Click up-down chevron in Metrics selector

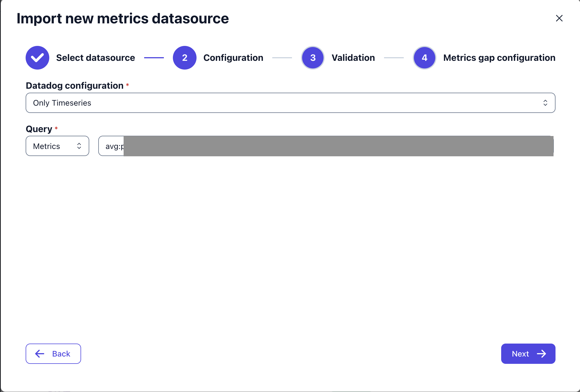(x=79, y=146)
